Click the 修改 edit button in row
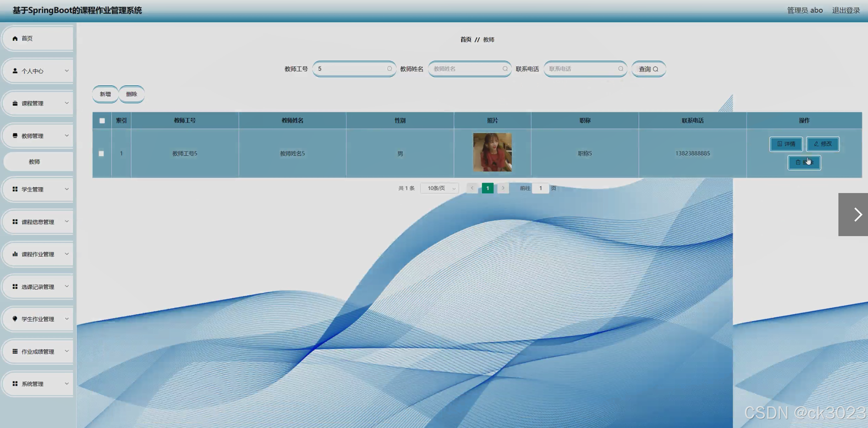The image size is (868, 428). (x=822, y=144)
